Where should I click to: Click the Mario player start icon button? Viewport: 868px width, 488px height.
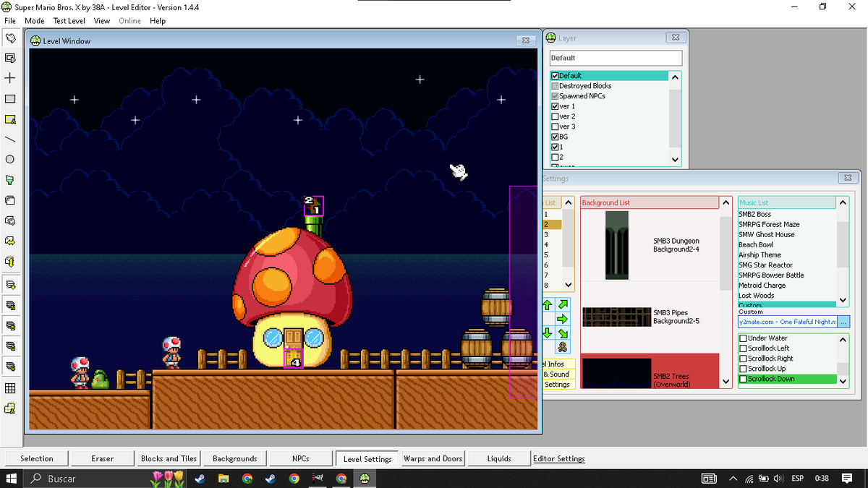click(x=562, y=348)
